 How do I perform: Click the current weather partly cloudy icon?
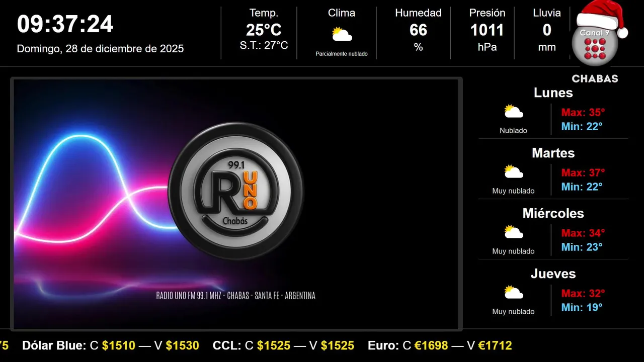point(342,35)
